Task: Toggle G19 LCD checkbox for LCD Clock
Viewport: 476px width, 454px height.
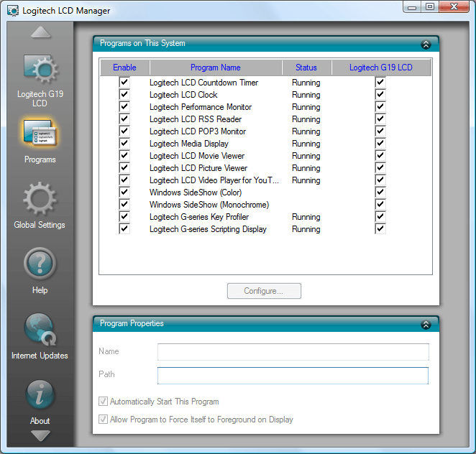Action: [x=380, y=94]
